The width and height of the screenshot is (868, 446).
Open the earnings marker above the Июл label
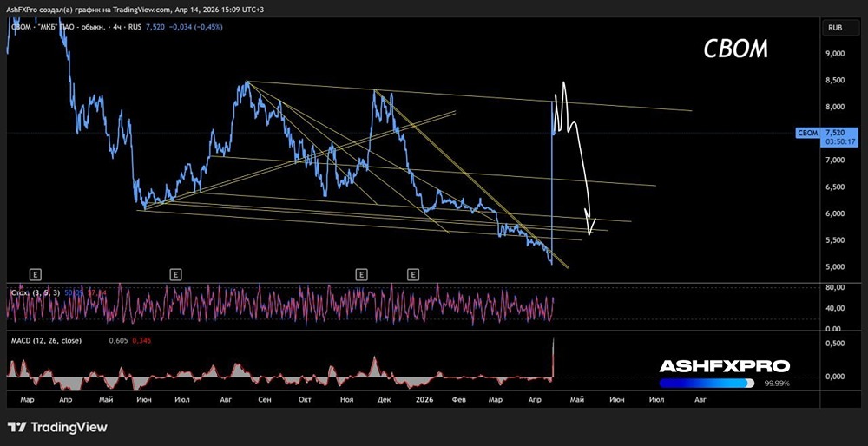175,274
